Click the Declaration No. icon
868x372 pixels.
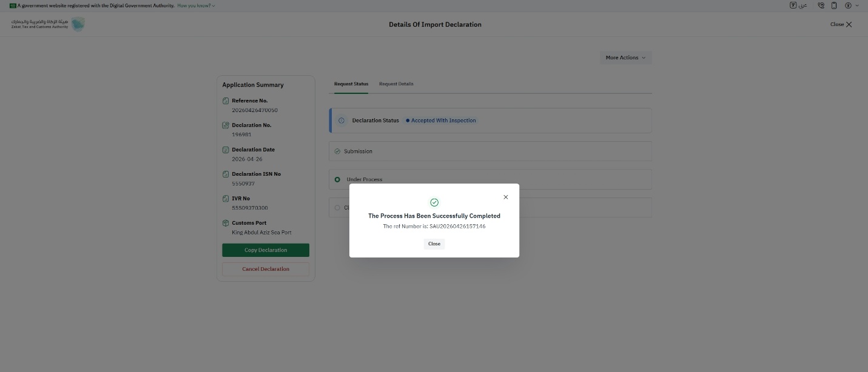(x=226, y=125)
